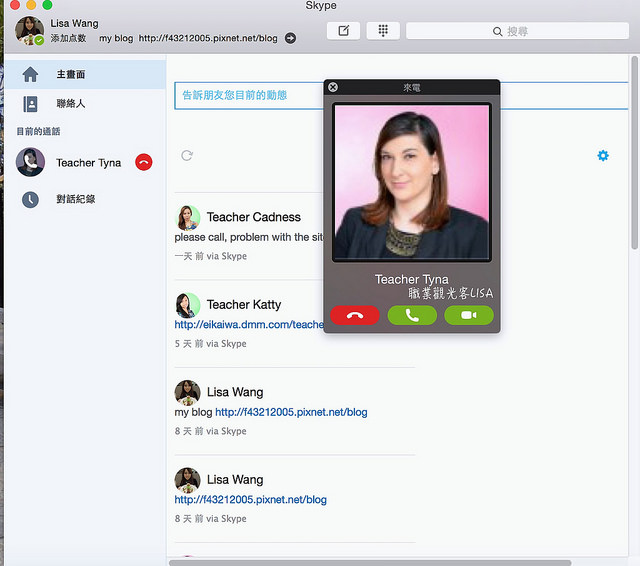Answer the call with green phone button
Image resolution: width=640 pixels, height=566 pixels.
point(412,315)
